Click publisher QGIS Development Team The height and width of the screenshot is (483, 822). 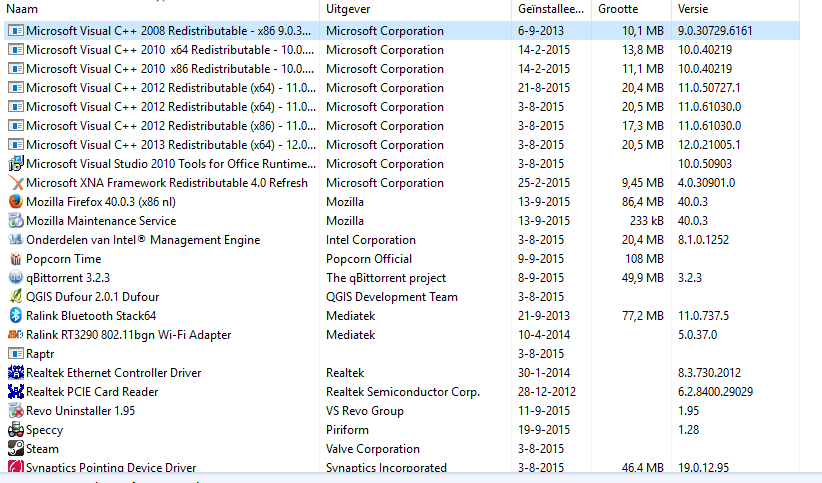[392, 297]
